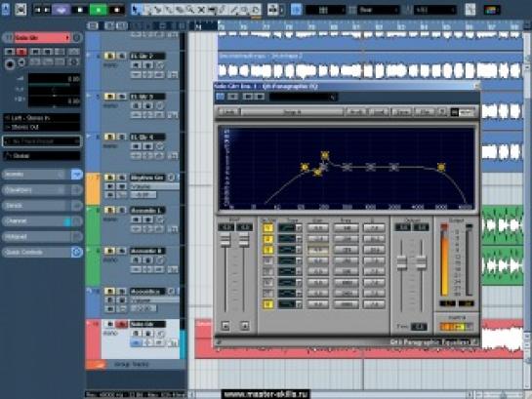The height and width of the screenshot is (399, 532).
Task: Click the plugin window power/bypass button
Action: click(x=221, y=97)
